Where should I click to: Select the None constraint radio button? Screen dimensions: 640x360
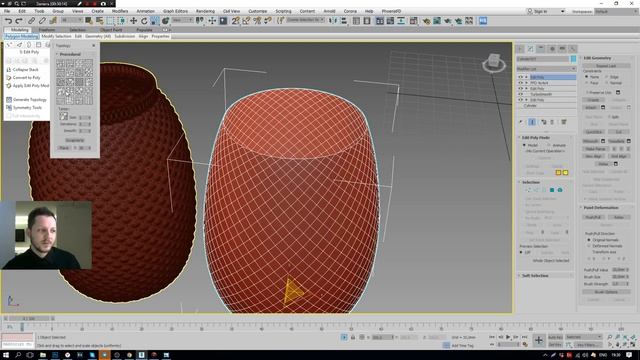[x=587, y=77]
